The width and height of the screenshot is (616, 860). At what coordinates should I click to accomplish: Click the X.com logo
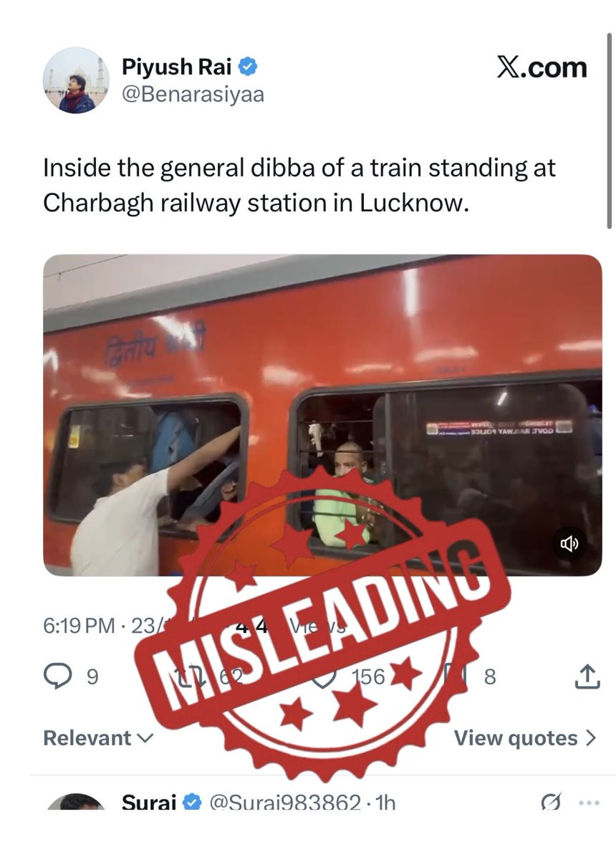click(542, 68)
